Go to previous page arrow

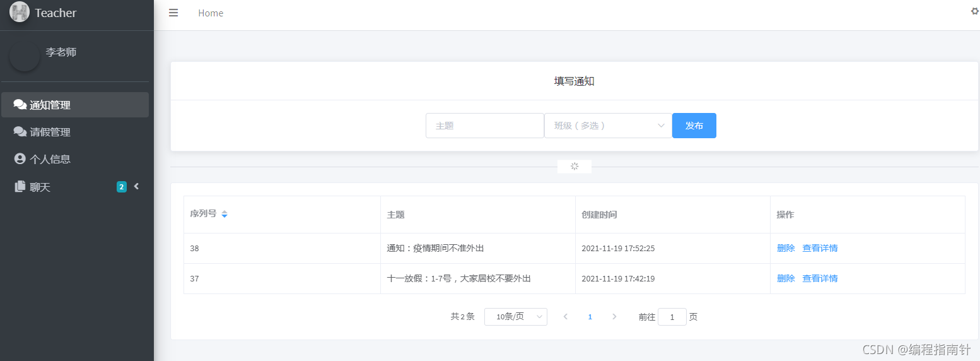(x=566, y=317)
